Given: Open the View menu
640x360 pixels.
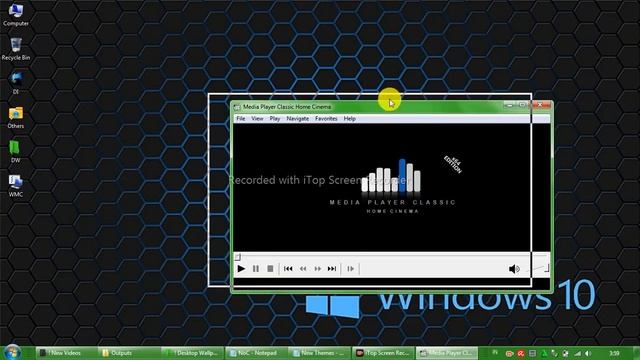Looking at the screenshot, I should 257,119.
